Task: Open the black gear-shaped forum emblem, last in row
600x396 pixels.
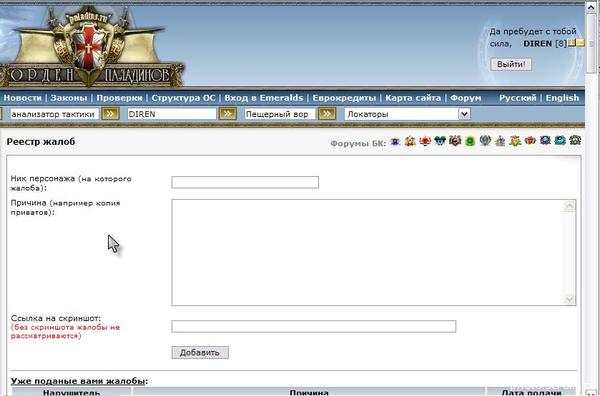Action: [575, 141]
